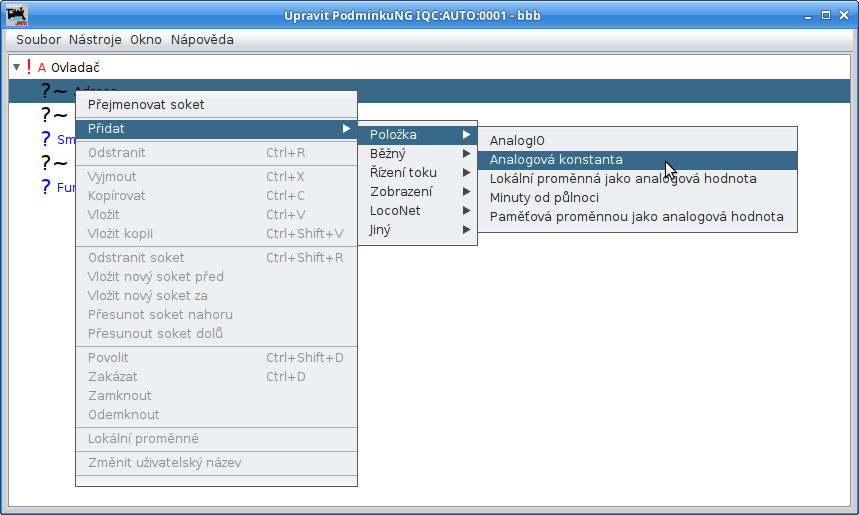Click the red A icon next to Ovladač

pos(42,68)
